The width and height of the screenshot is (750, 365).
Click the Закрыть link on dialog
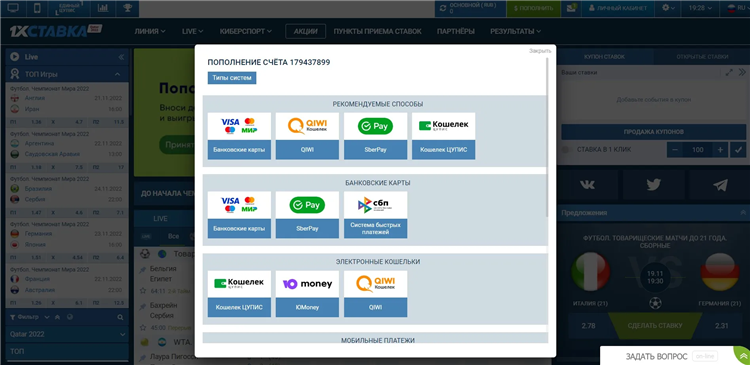tap(540, 51)
